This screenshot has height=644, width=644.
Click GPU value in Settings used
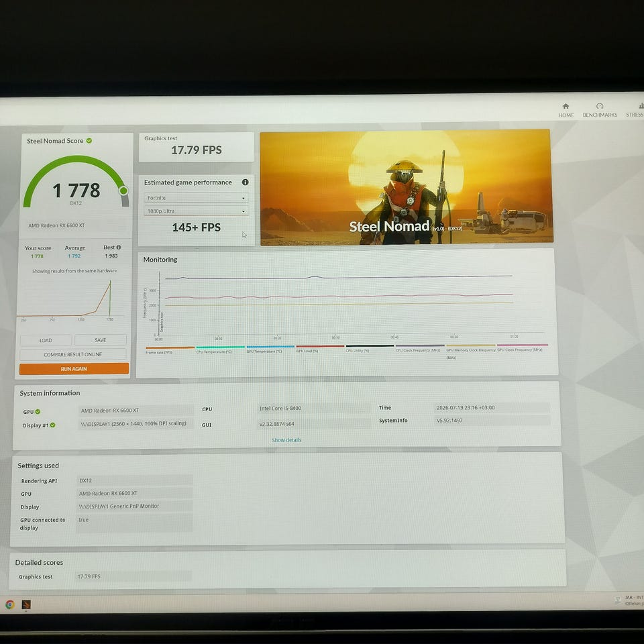pos(135,493)
